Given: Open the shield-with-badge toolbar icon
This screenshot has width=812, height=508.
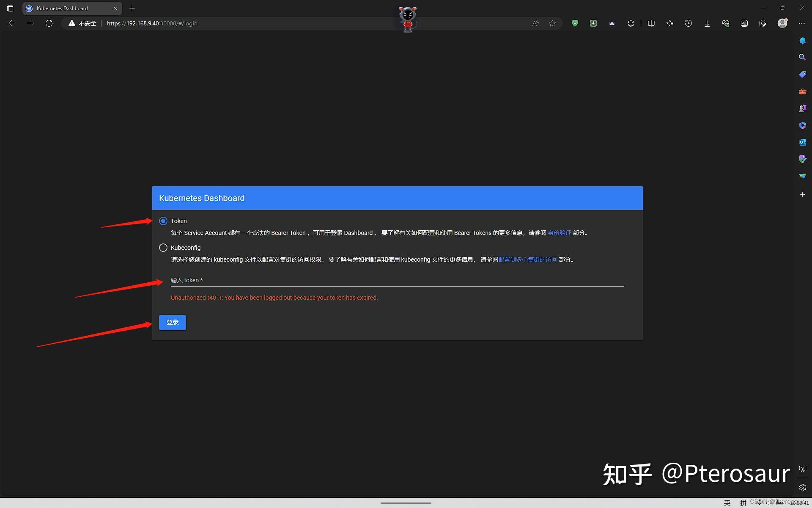Looking at the screenshot, I should click(x=763, y=23).
